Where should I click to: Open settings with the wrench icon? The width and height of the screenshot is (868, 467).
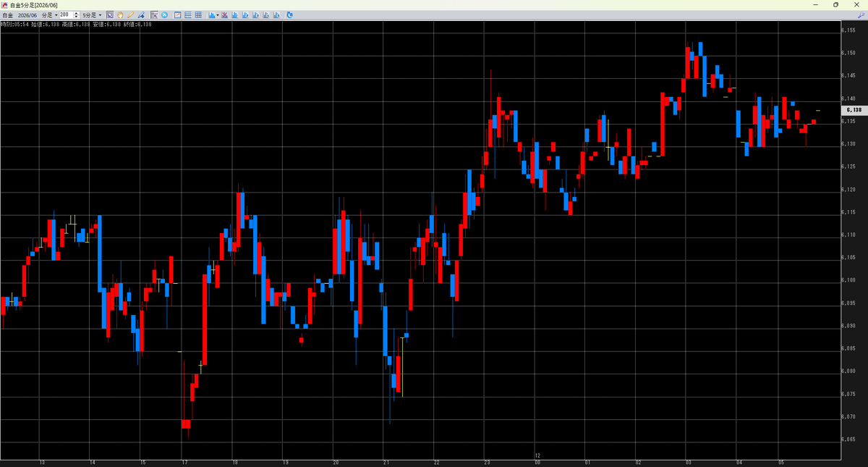(861, 14)
